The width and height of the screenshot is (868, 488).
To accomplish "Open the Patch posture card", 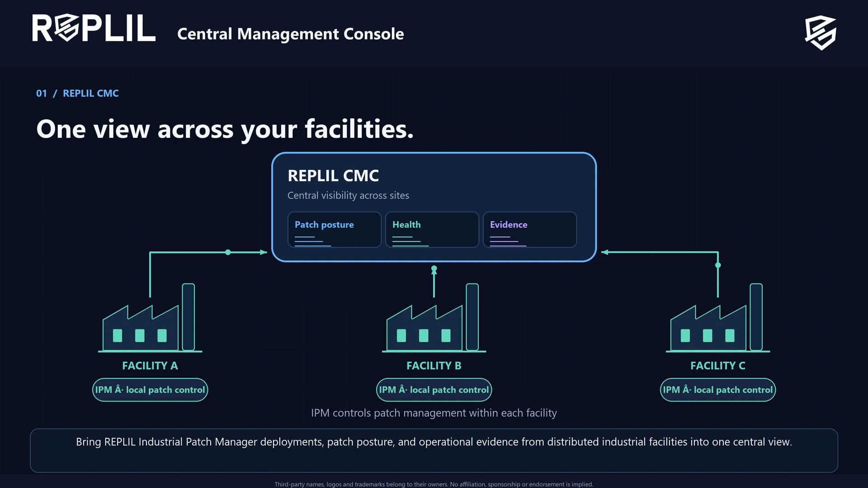I will 335,230.
